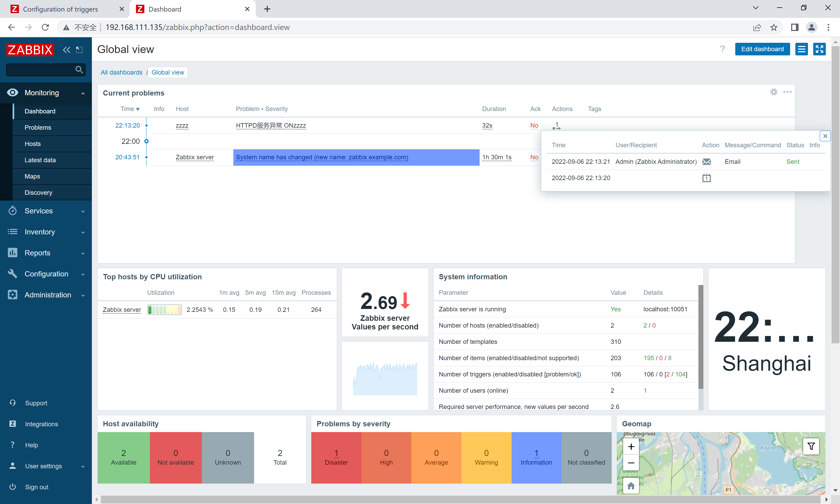
Task: Open System name has changed problem link
Action: point(322,157)
